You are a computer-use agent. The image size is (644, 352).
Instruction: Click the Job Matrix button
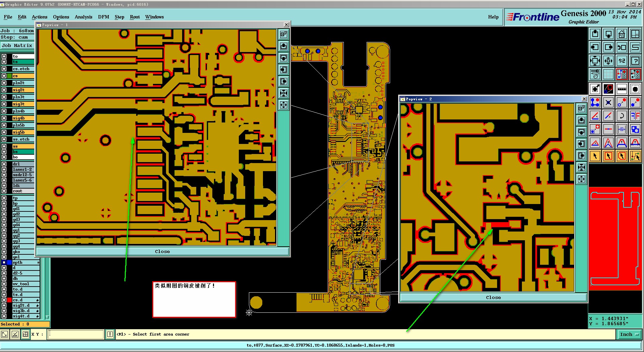[x=17, y=46]
